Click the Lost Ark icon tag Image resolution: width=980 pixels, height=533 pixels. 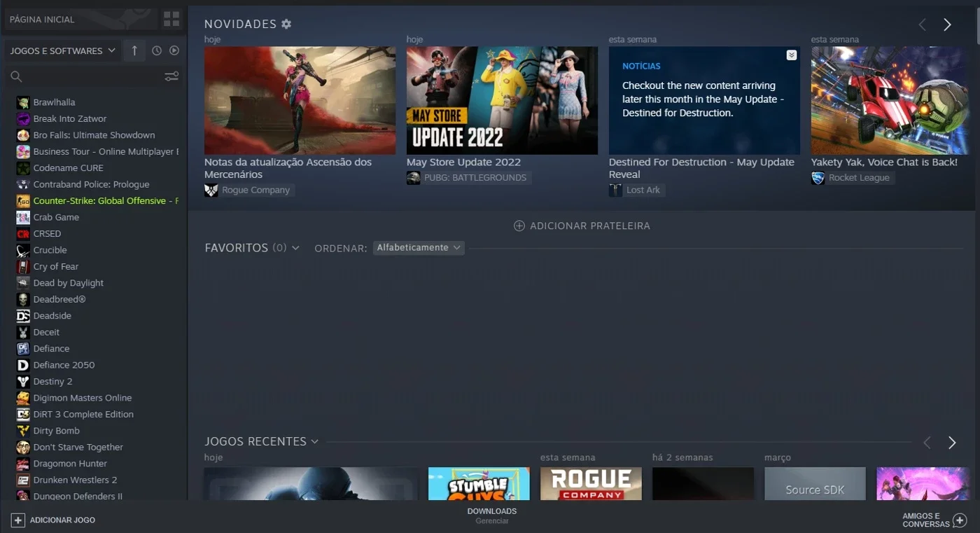615,191
